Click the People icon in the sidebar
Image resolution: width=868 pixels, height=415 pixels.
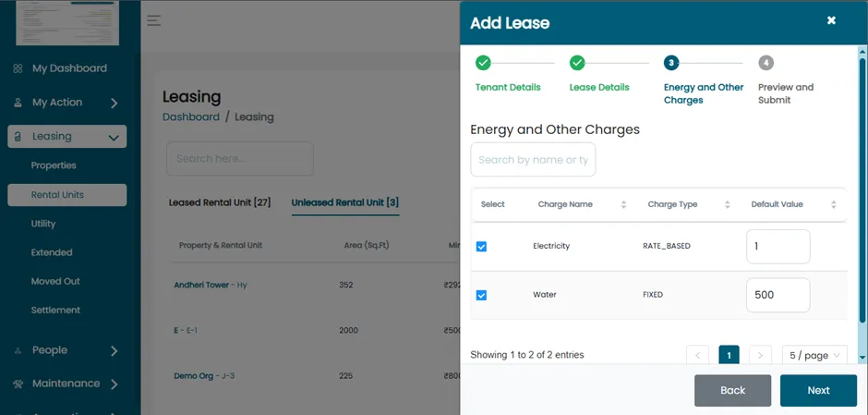(x=18, y=350)
